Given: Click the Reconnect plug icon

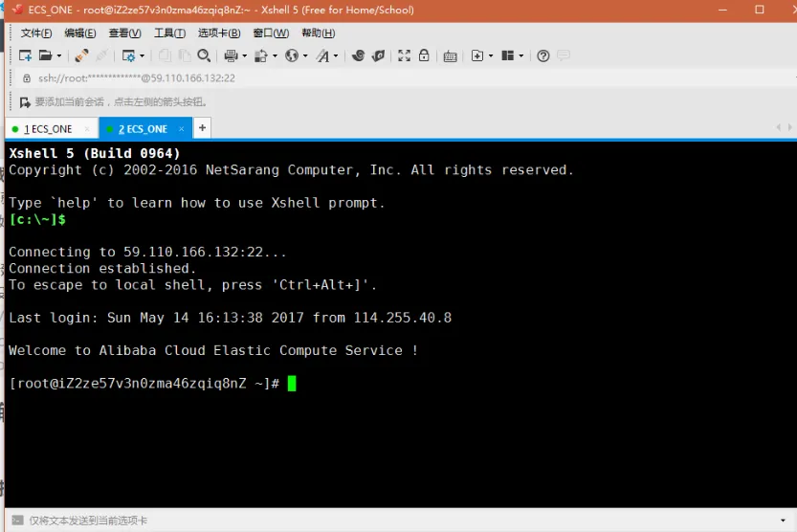Looking at the screenshot, I should [82, 55].
